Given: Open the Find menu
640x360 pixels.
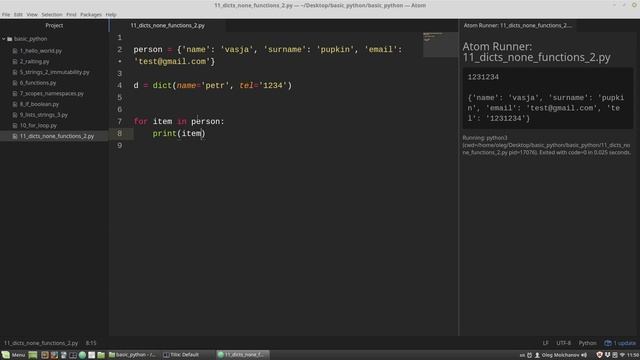Looking at the screenshot, I should coord(71,14).
